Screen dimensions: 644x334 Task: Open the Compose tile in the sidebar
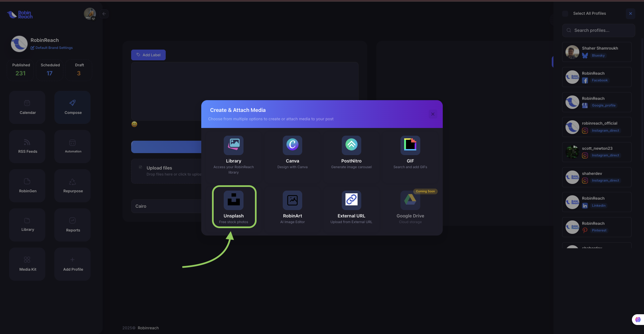point(72,107)
